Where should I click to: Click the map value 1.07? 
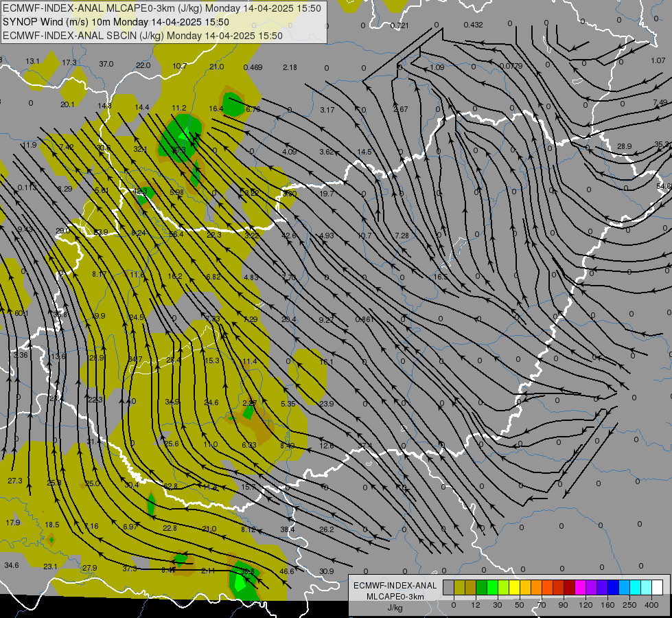(x=658, y=60)
